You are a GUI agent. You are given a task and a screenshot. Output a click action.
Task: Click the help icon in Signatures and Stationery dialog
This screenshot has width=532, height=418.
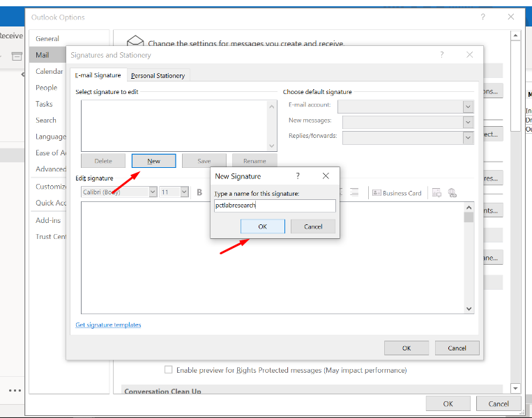point(441,54)
